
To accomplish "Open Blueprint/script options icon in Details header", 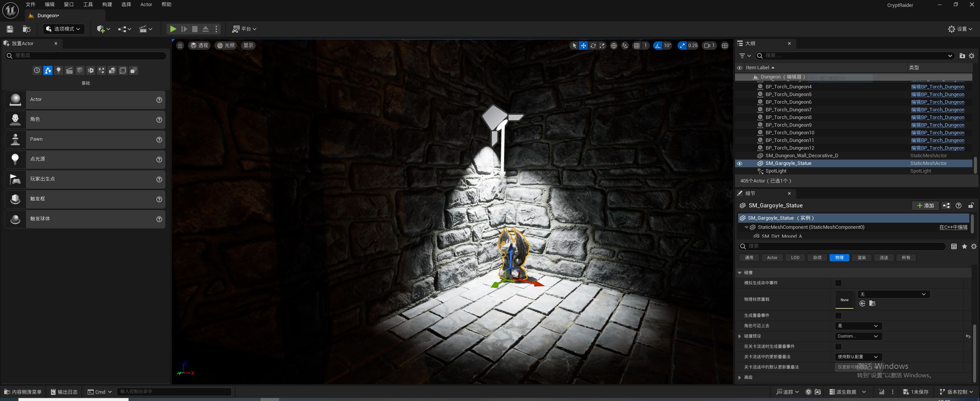I will 946,205.
